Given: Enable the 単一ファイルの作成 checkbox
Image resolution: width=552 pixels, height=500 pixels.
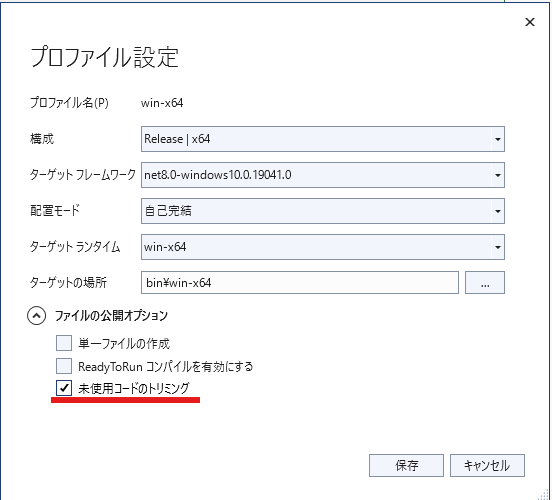Looking at the screenshot, I should click(x=64, y=343).
